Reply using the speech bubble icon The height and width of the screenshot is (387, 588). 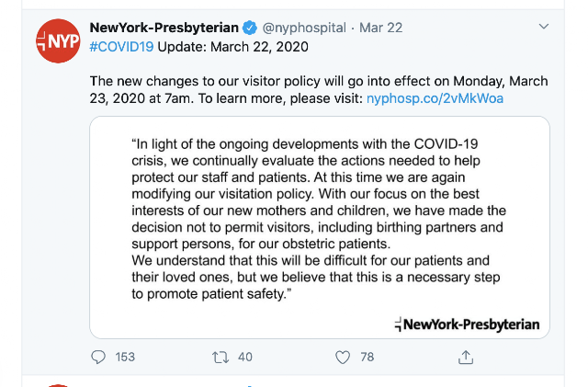[98, 357]
